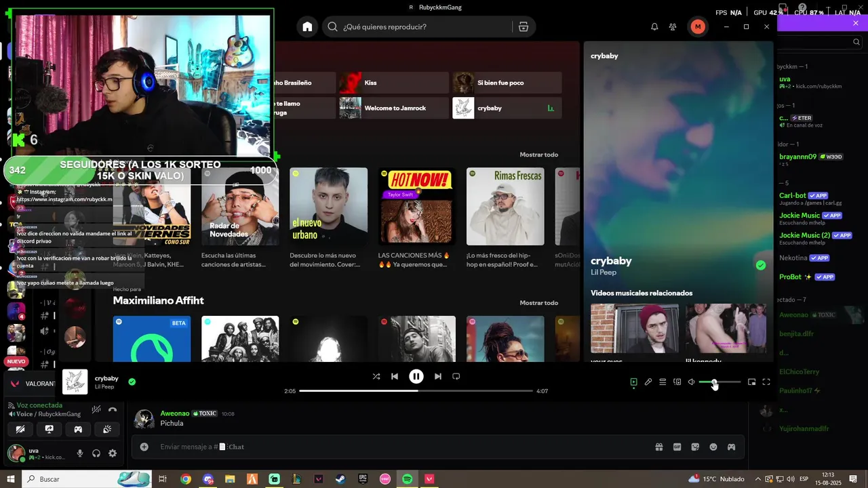The image size is (868, 488).
Task: Pause the playing song crybaby
Action: (x=416, y=376)
